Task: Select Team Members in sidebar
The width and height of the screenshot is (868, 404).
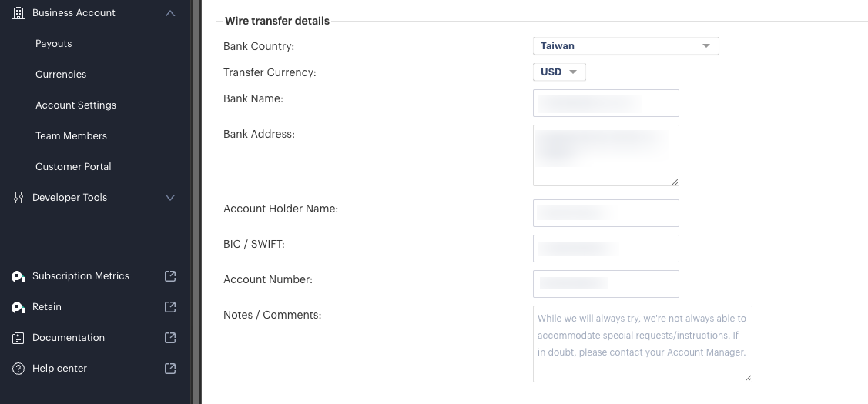Action: pyautogui.click(x=71, y=136)
